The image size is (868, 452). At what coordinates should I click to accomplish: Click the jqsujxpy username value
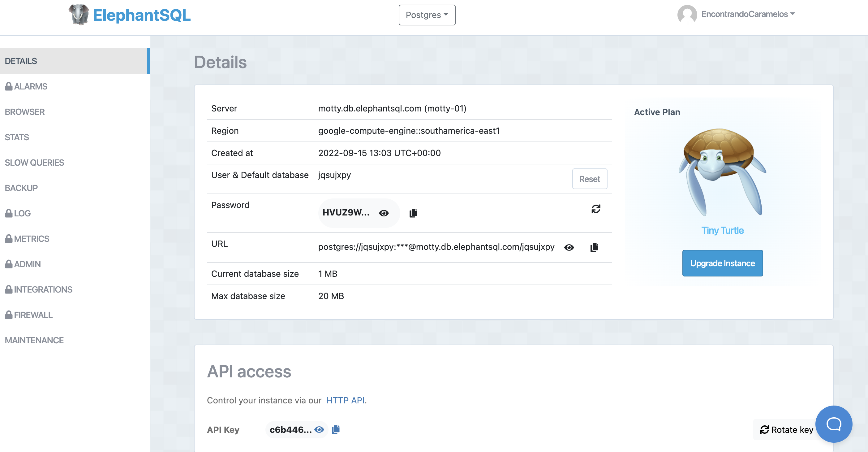point(334,175)
